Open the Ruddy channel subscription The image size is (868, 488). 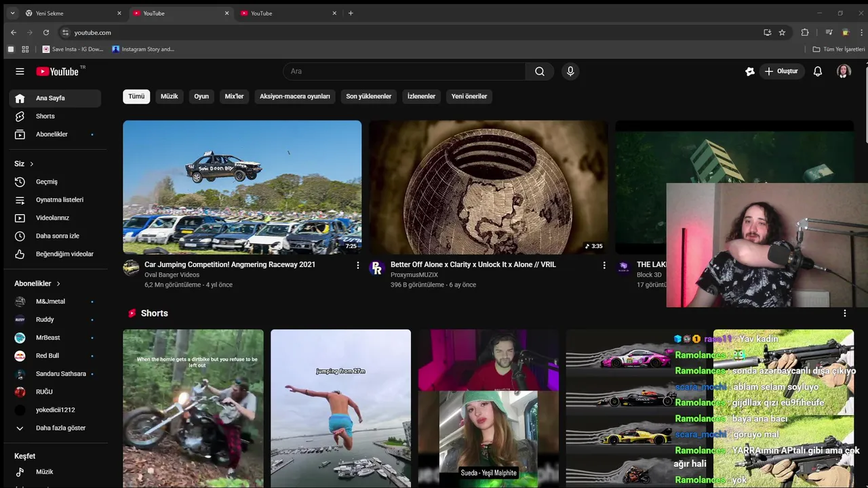[x=55, y=319]
